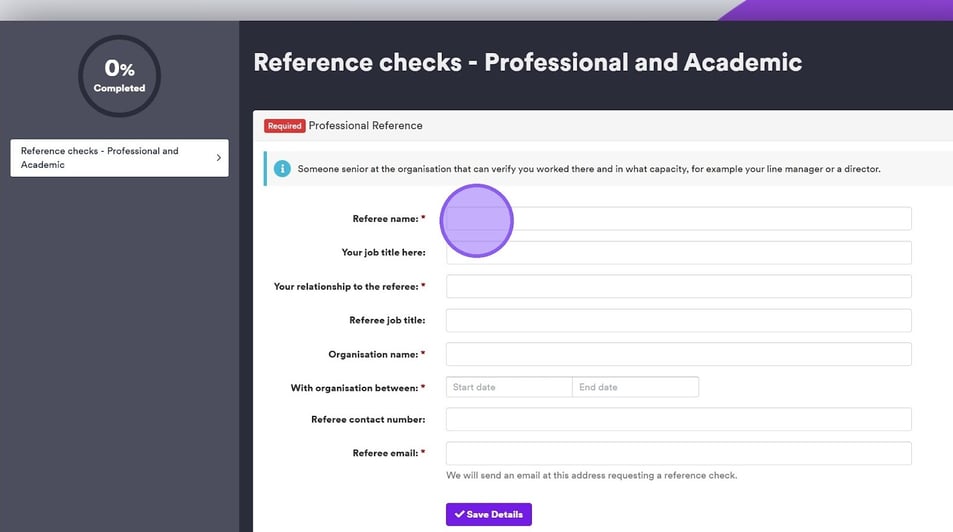Click the email request helper text
This screenshot has width=953, height=532.
[x=591, y=475]
